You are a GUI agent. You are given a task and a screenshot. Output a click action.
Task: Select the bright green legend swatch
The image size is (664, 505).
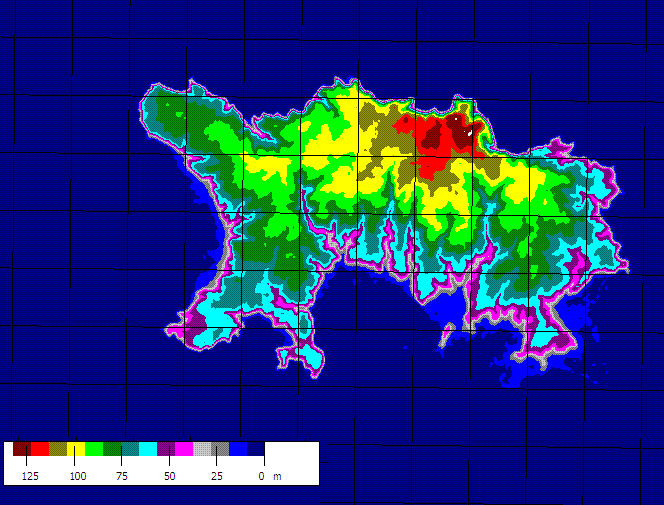(94, 450)
